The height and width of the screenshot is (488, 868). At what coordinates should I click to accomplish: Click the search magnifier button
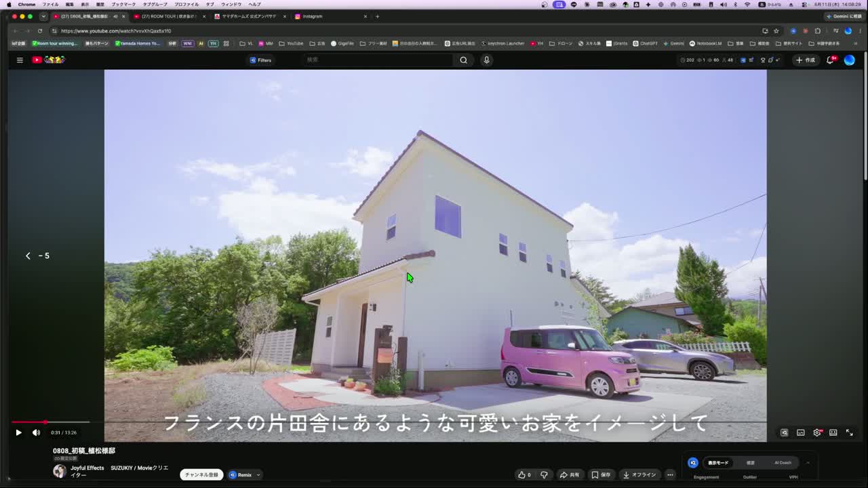(463, 60)
